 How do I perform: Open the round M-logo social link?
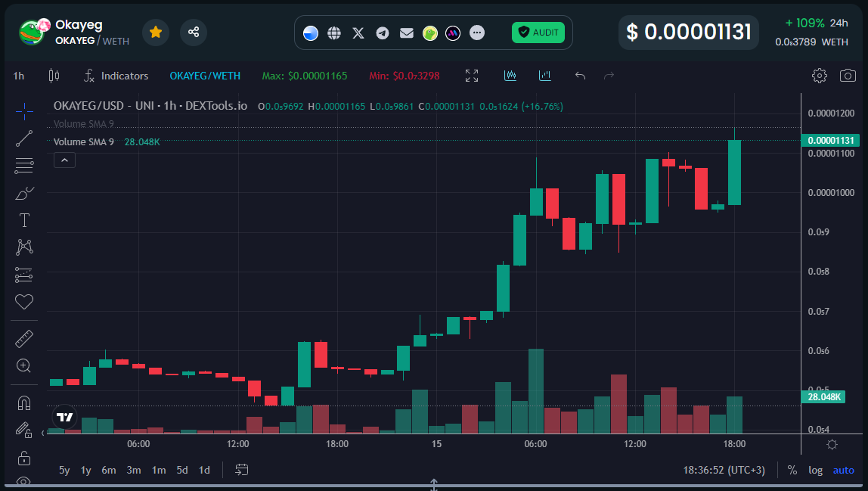click(x=453, y=33)
